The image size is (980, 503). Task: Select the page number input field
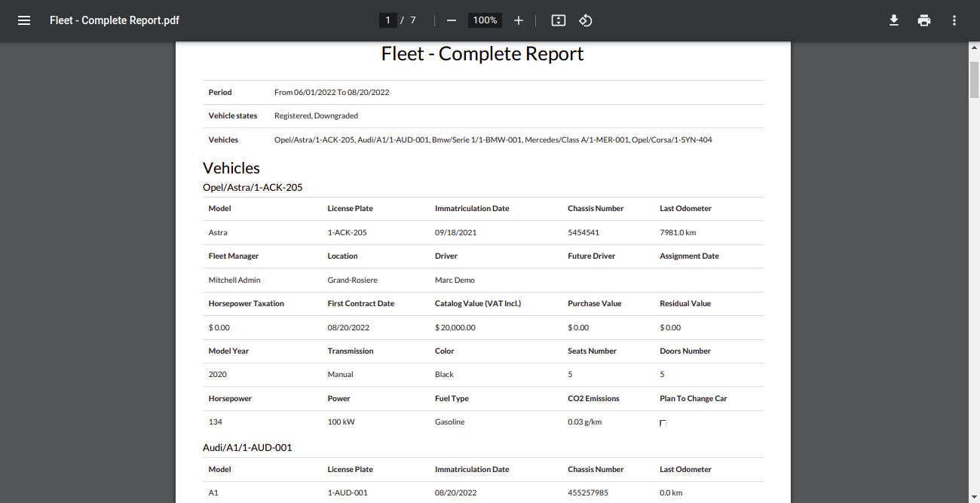(x=387, y=20)
